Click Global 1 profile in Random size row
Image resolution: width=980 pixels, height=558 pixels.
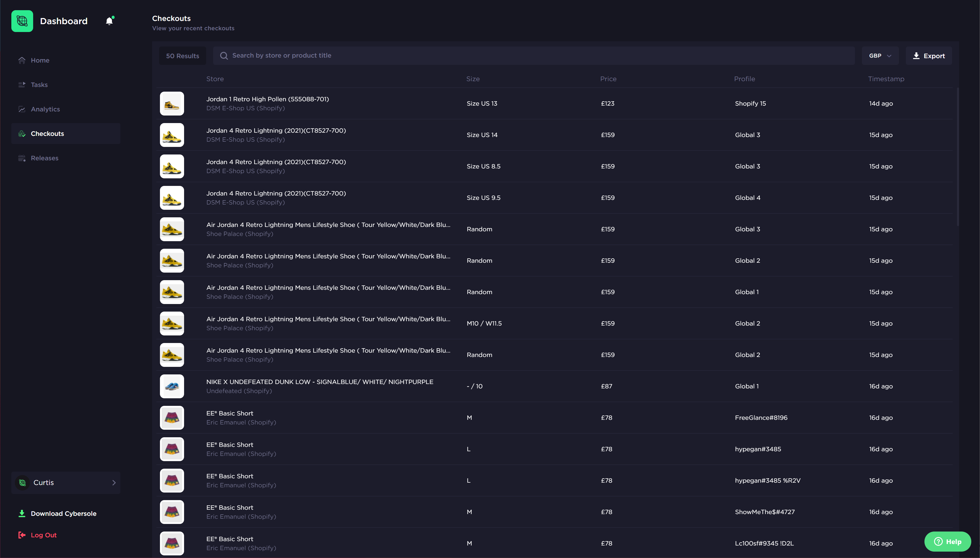coord(746,292)
